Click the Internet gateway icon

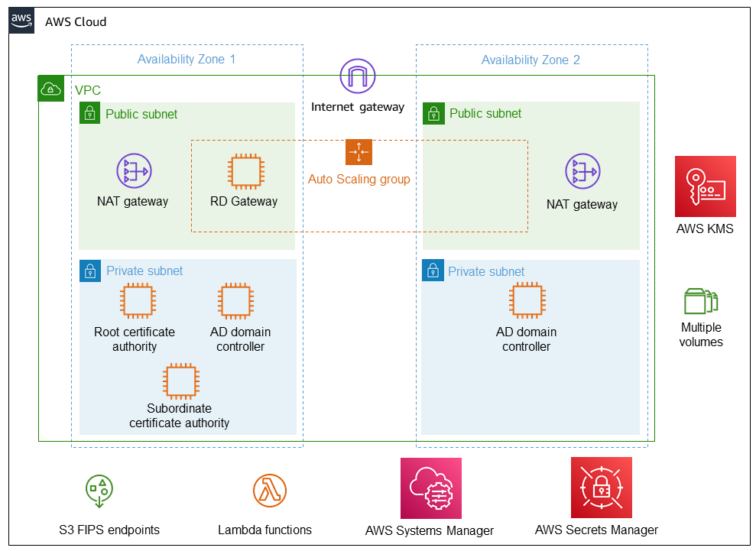pyautogui.click(x=358, y=76)
